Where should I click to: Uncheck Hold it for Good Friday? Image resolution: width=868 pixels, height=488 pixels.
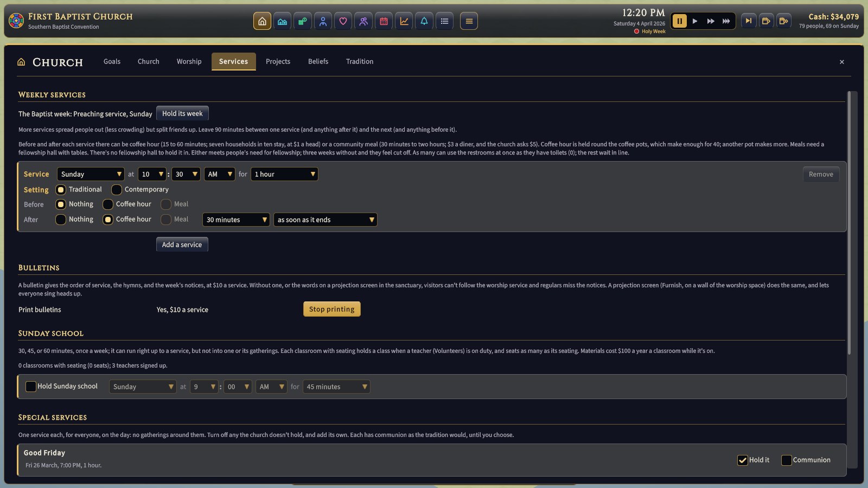coord(743,460)
